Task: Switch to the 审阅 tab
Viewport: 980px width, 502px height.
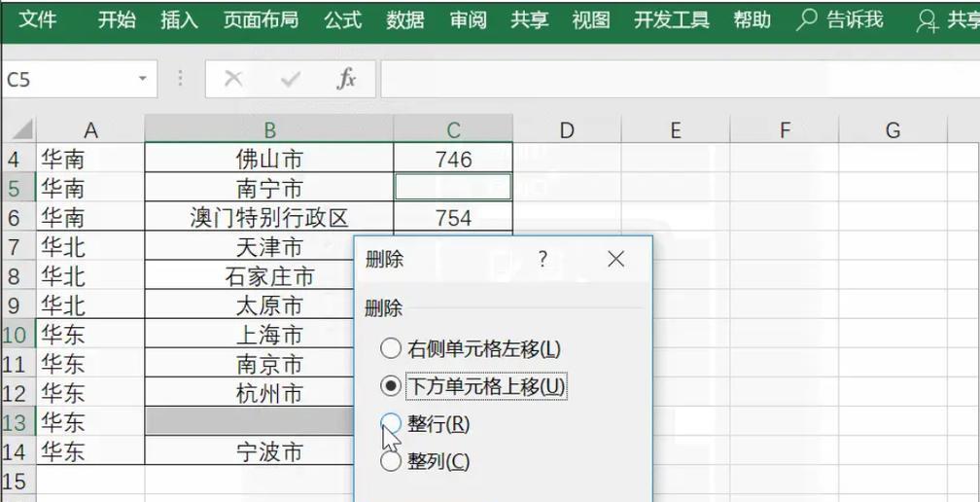Action: click(x=468, y=20)
